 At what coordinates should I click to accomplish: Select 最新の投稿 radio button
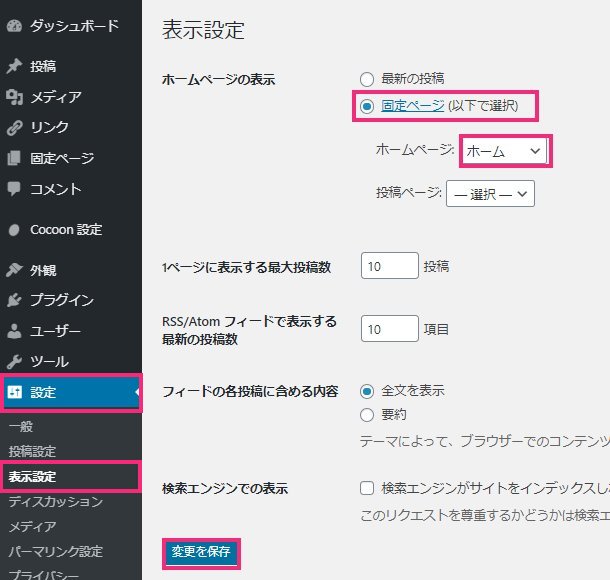coord(366,79)
